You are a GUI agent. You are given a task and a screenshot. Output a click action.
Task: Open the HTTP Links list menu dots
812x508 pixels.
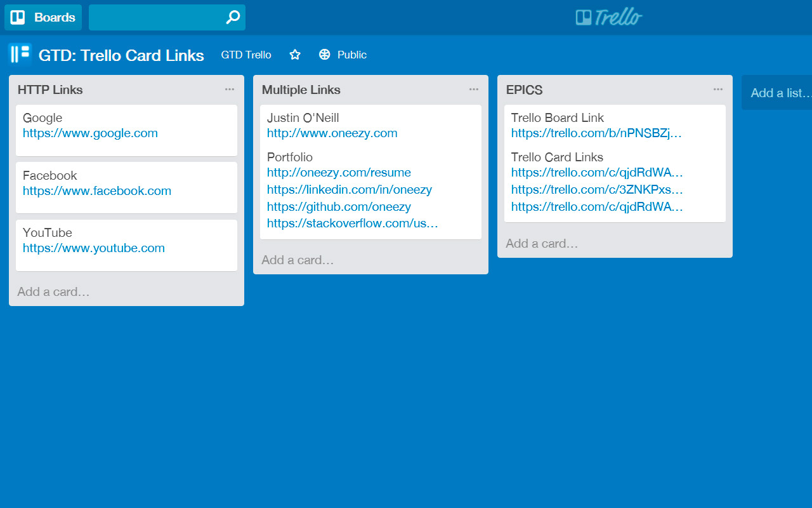tap(230, 90)
